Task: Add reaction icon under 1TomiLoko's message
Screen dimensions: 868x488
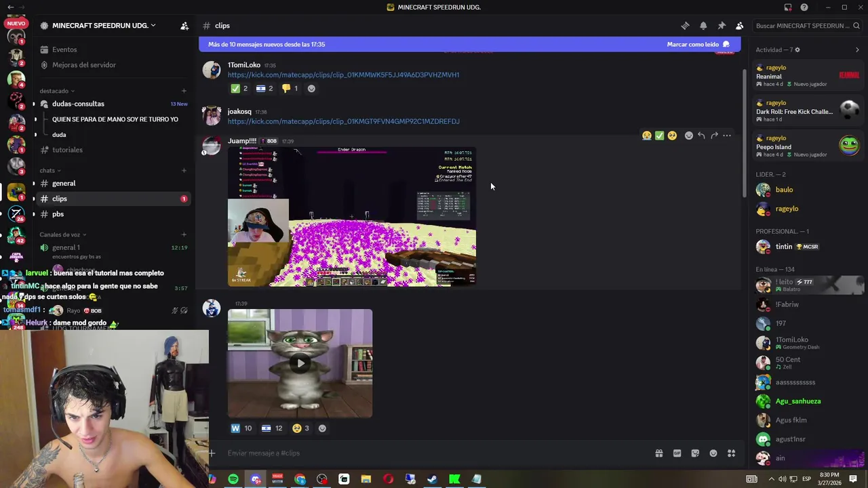Action: [x=311, y=89]
